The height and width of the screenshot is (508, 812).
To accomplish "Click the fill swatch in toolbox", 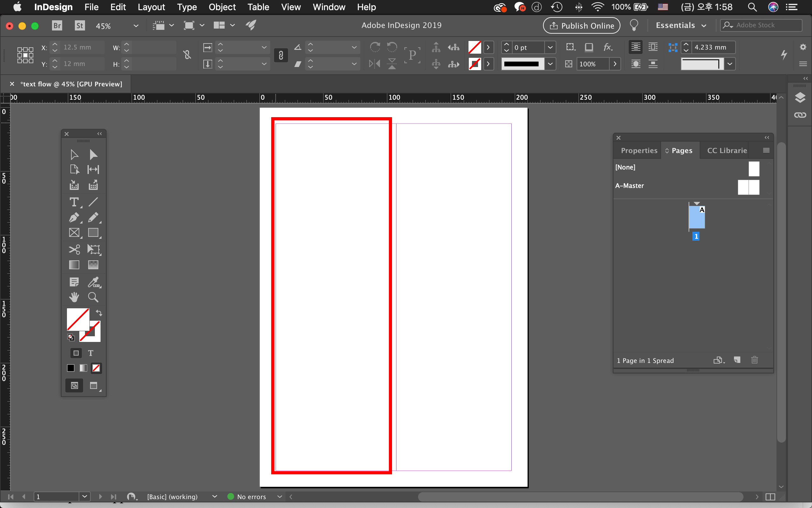I will (78, 319).
